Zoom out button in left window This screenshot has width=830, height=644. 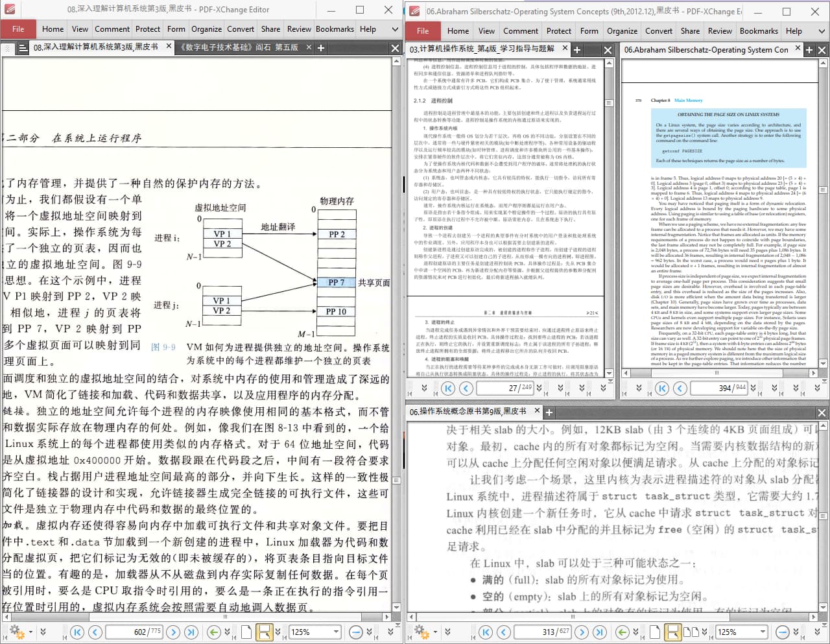point(355,632)
